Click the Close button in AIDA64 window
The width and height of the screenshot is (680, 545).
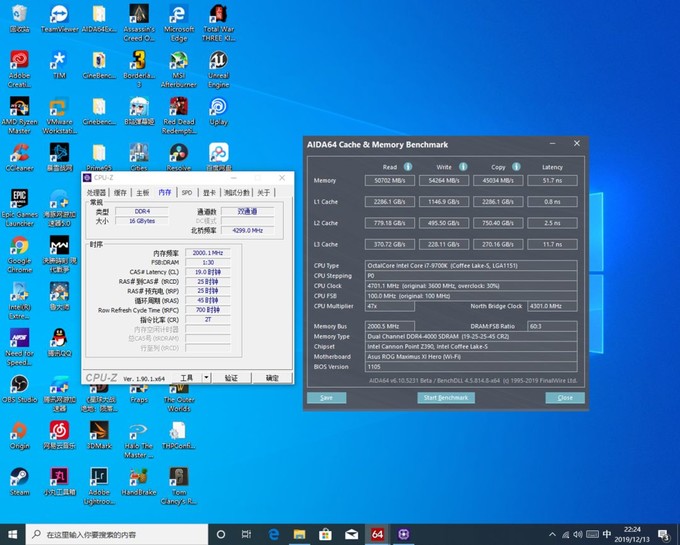[x=565, y=398]
